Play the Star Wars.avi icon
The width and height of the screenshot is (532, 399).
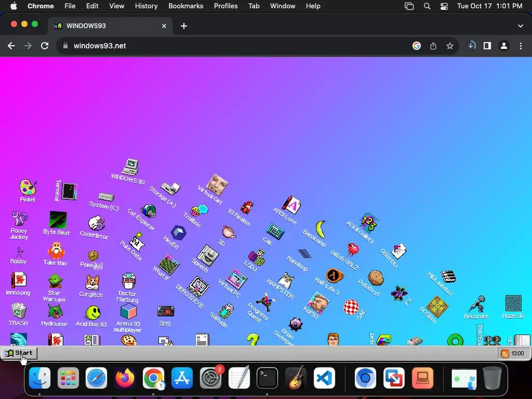tap(55, 281)
